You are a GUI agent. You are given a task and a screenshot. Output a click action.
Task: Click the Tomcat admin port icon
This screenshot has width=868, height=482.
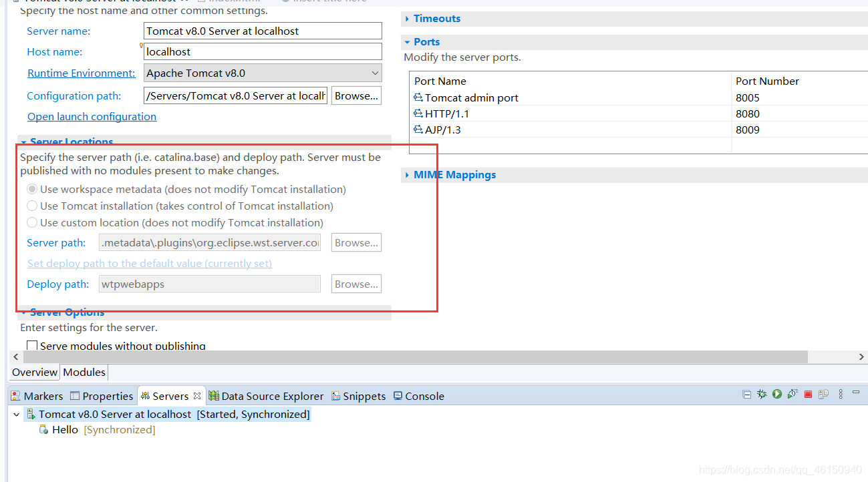tap(418, 97)
